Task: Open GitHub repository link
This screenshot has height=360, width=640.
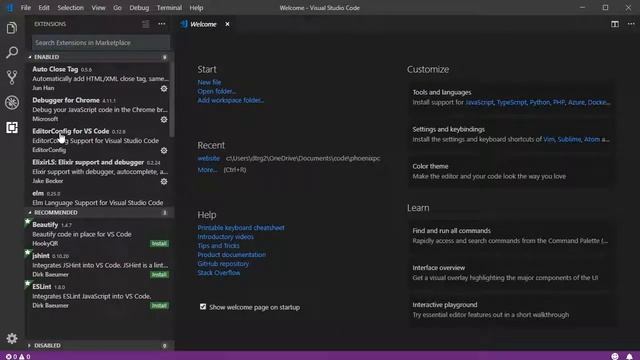Action: point(223,263)
